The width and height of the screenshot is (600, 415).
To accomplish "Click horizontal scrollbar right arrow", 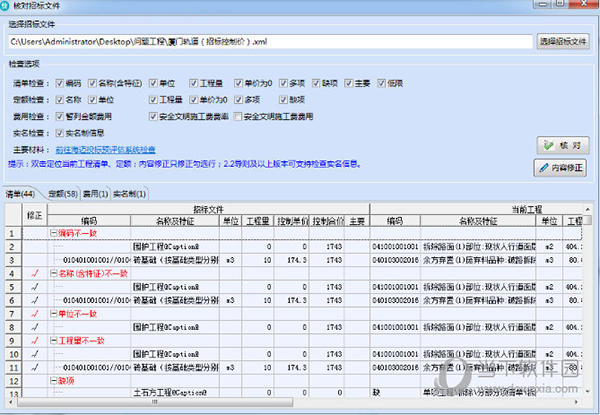I will 576,402.
